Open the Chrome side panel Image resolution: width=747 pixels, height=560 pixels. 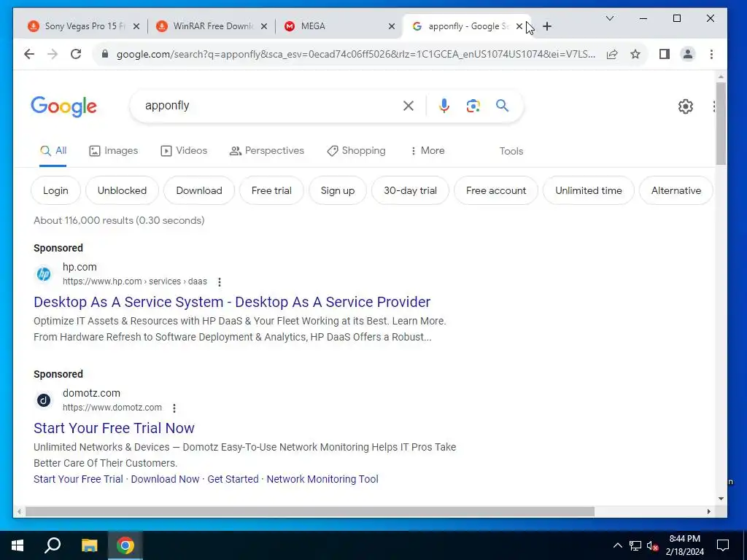pos(664,54)
